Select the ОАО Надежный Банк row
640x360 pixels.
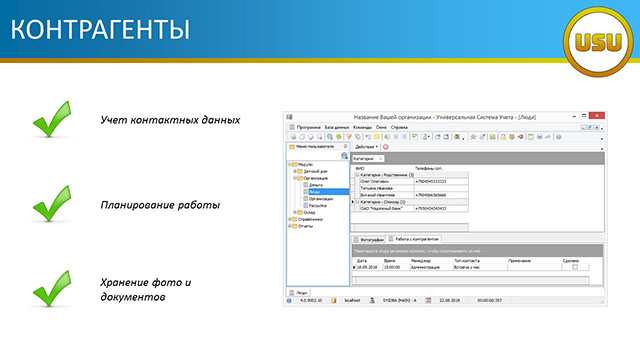[x=410, y=209]
